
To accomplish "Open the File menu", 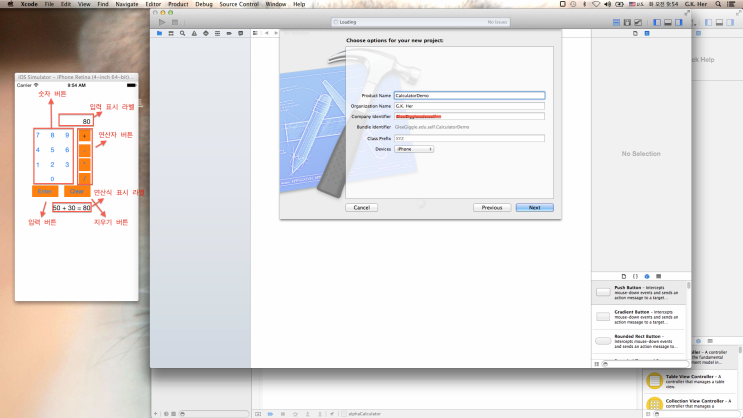I will coord(49,4).
